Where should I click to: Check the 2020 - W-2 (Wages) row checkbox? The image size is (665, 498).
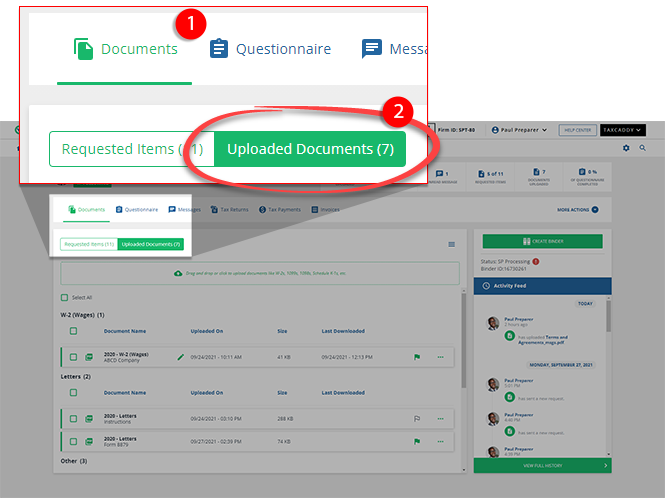click(x=73, y=357)
